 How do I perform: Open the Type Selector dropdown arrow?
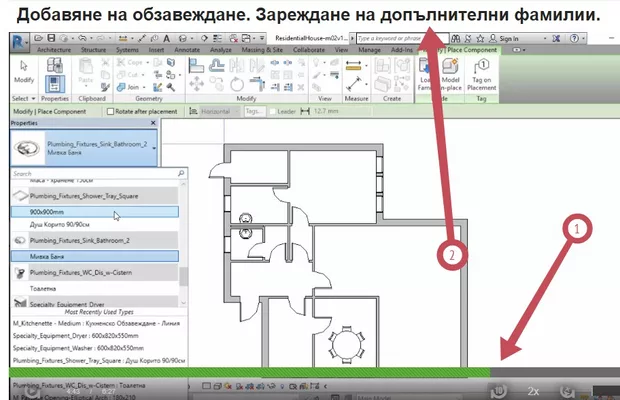point(154,148)
